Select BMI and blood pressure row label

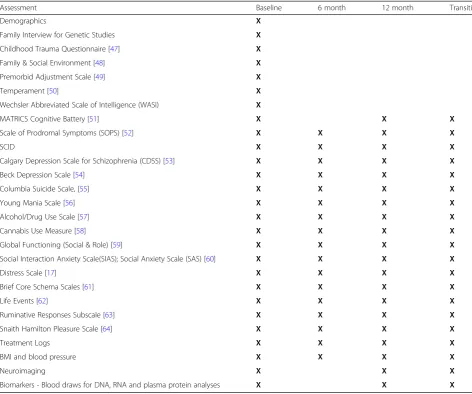click(38, 357)
